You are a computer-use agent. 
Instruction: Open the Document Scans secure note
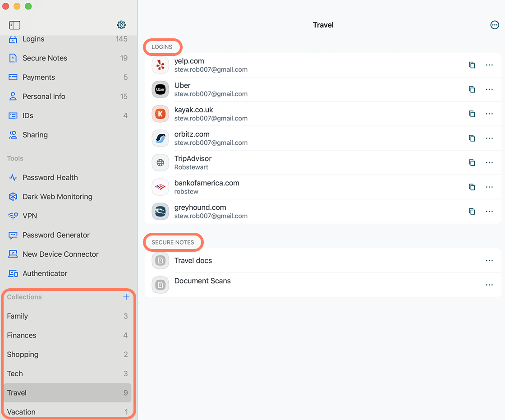coord(323,285)
